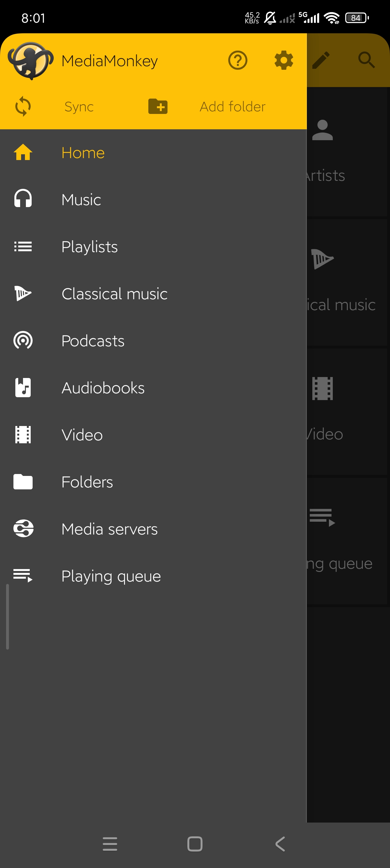
Task: Tap the harp icon on Classical music tile
Action: pyautogui.click(x=322, y=259)
